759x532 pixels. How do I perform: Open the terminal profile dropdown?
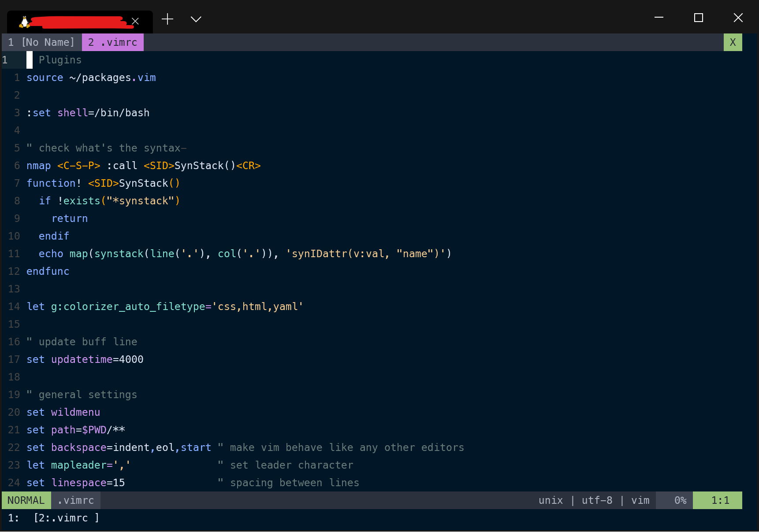(196, 19)
